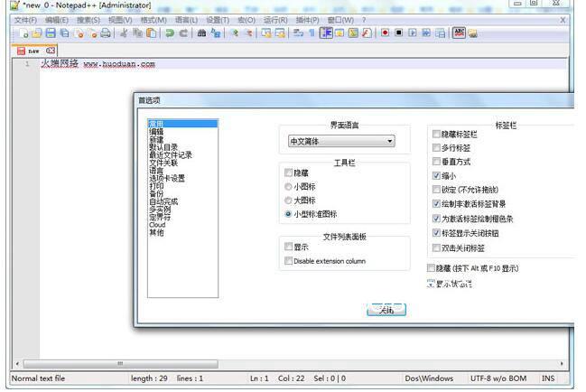This screenshot has width=586, height=392.
Task: Click the Undo arrow icon
Action: (169, 33)
